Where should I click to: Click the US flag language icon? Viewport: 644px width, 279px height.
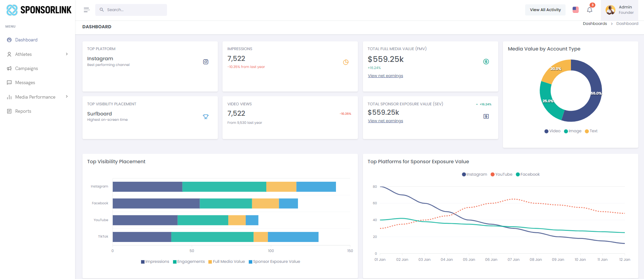576,10
